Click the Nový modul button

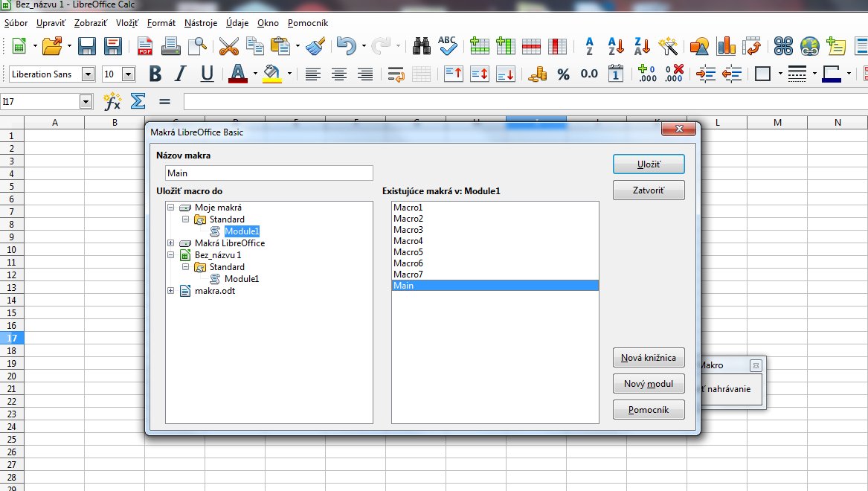pos(649,384)
